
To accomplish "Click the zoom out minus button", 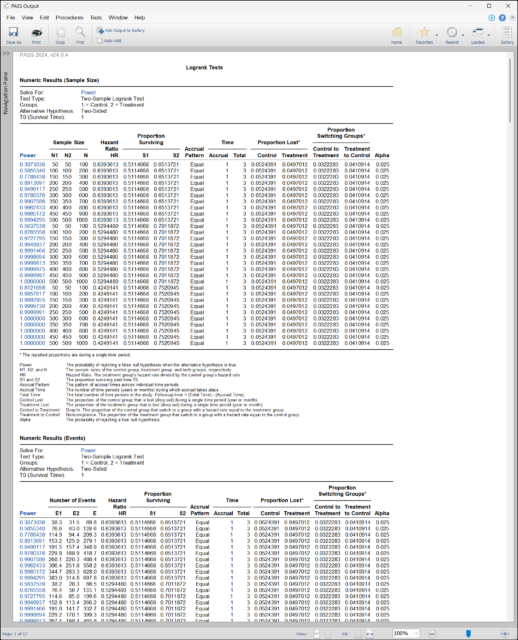I will click(432, 633).
